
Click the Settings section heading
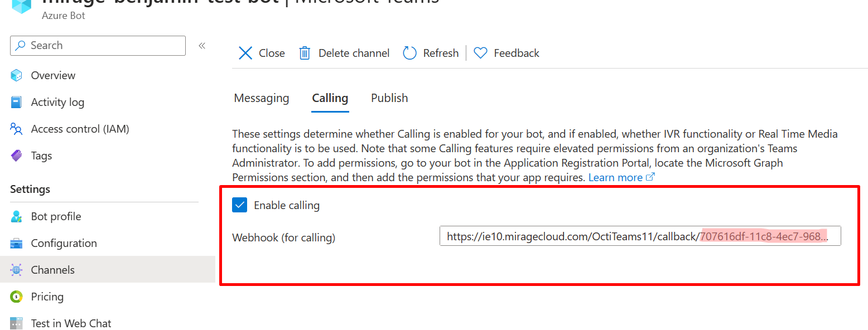click(x=30, y=190)
